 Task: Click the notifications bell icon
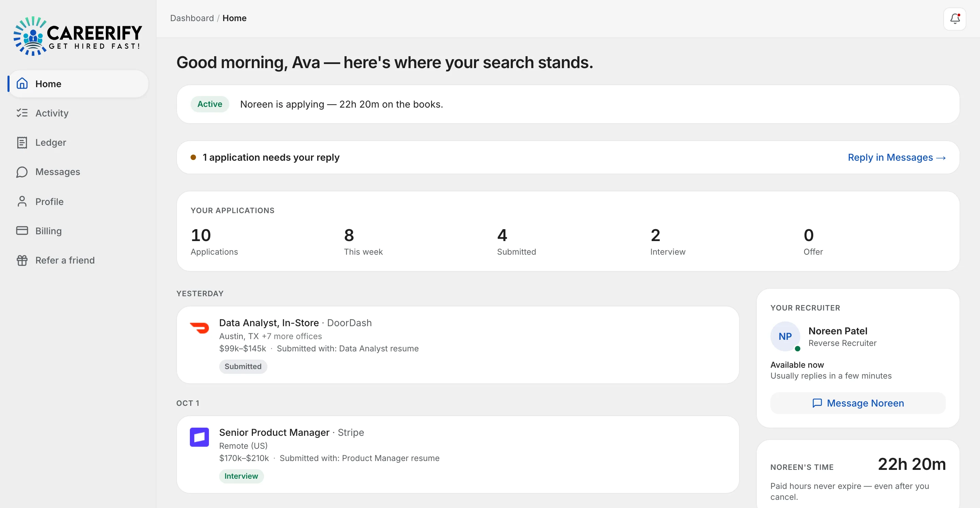(x=954, y=18)
